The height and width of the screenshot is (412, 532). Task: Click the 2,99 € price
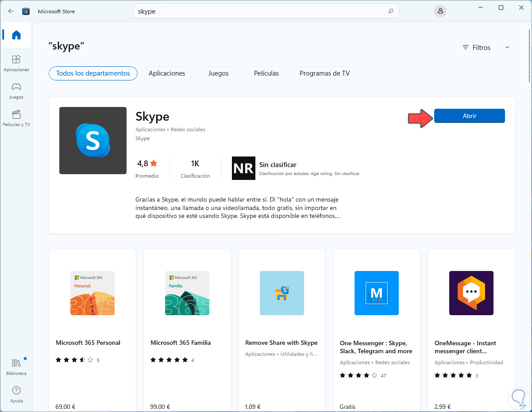[443, 407]
